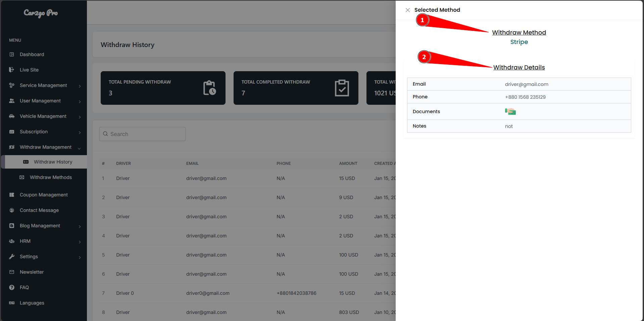Click the HRM group icon
Viewport: 644px width, 321px height.
tap(12, 241)
